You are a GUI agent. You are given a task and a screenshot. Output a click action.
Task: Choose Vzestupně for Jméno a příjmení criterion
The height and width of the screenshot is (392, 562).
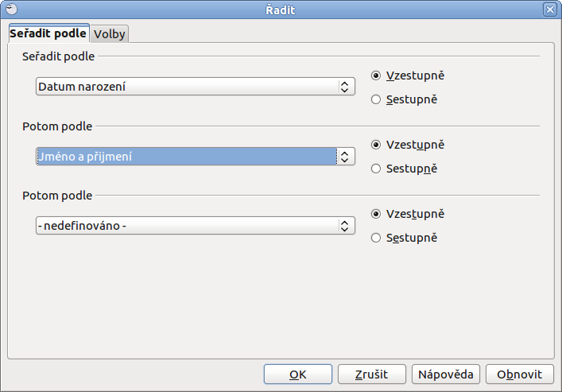click(408, 145)
